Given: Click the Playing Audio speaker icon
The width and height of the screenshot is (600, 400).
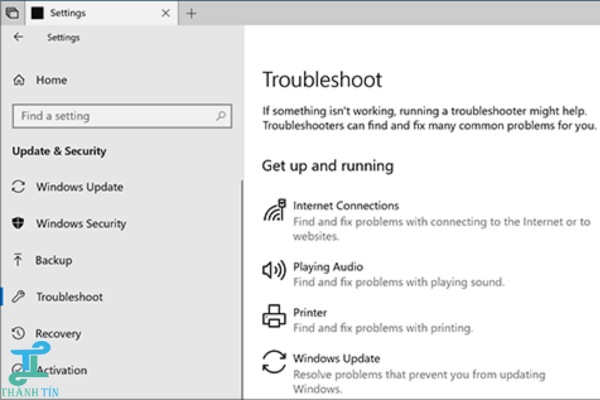Looking at the screenshot, I should [274, 270].
